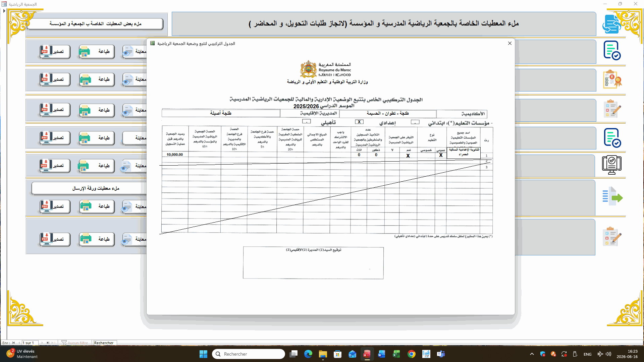The width and height of the screenshot is (644, 362).
Task: Click the طنجة أصيلة directorate cell
Action: (x=221, y=113)
